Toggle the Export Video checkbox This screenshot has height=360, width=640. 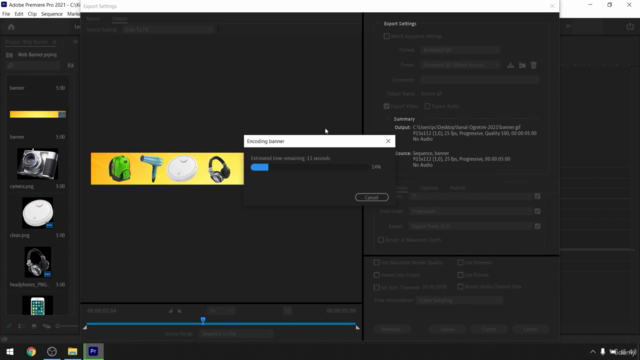point(386,106)
